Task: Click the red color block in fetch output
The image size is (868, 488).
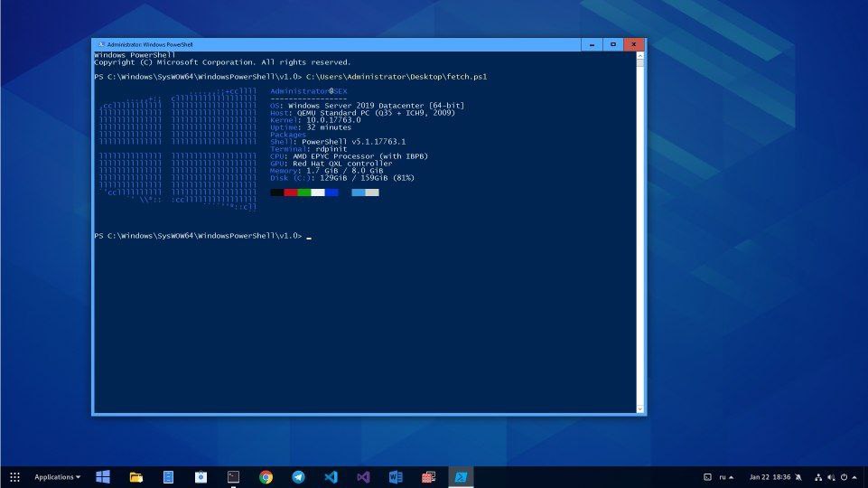Action: tap(291, 192)
